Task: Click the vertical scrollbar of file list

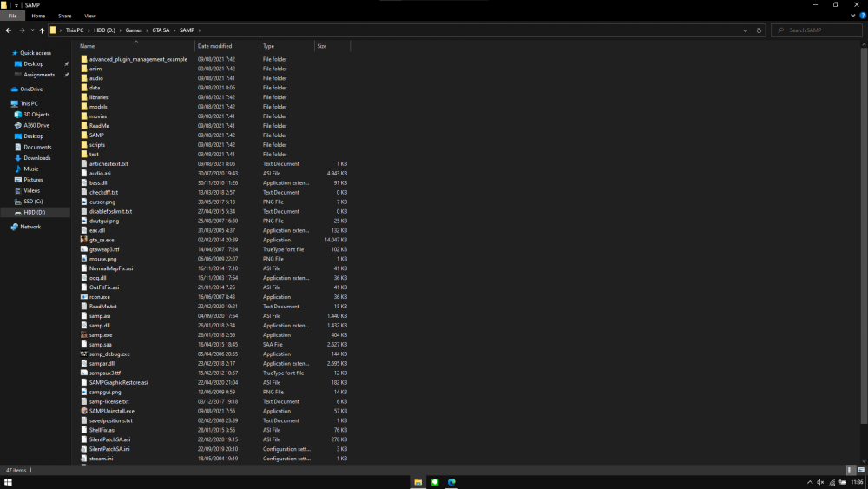Action: [864, 235]
